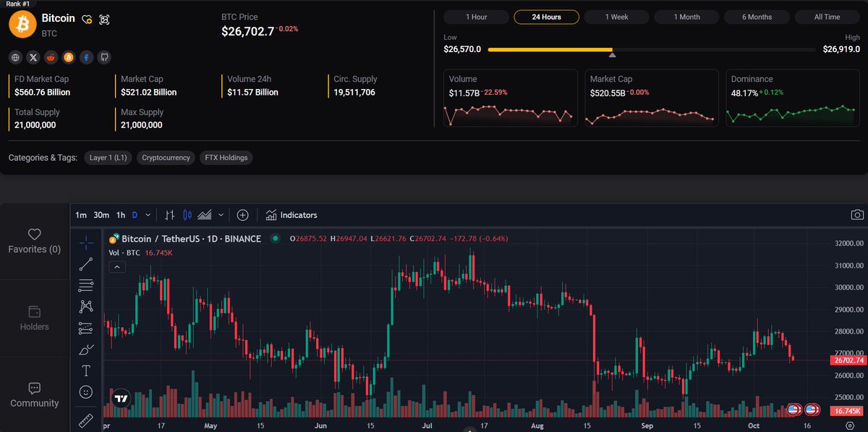Set chart interval to 30m
This screenshot has width=868, height=432.
(x=101, y=215)
